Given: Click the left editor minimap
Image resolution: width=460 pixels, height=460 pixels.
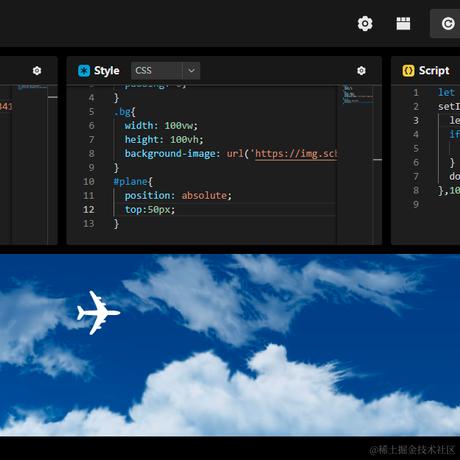Looking at the screenshot, I should (x=30, y=165).
